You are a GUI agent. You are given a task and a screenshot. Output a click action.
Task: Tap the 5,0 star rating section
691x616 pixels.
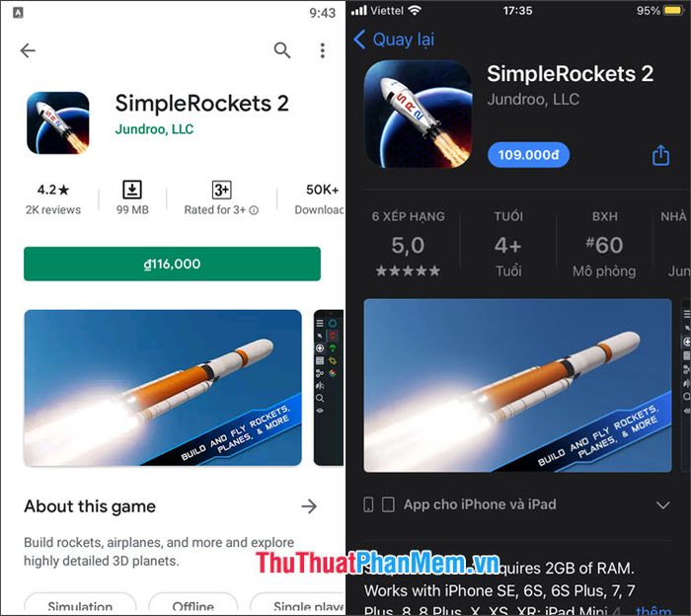[x=408, y=246]
